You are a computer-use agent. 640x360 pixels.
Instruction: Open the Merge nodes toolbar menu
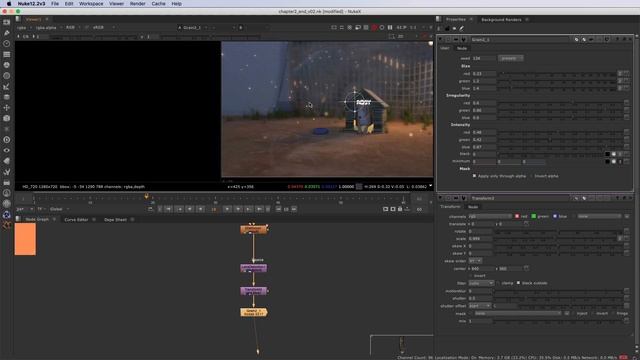[7, 97]
